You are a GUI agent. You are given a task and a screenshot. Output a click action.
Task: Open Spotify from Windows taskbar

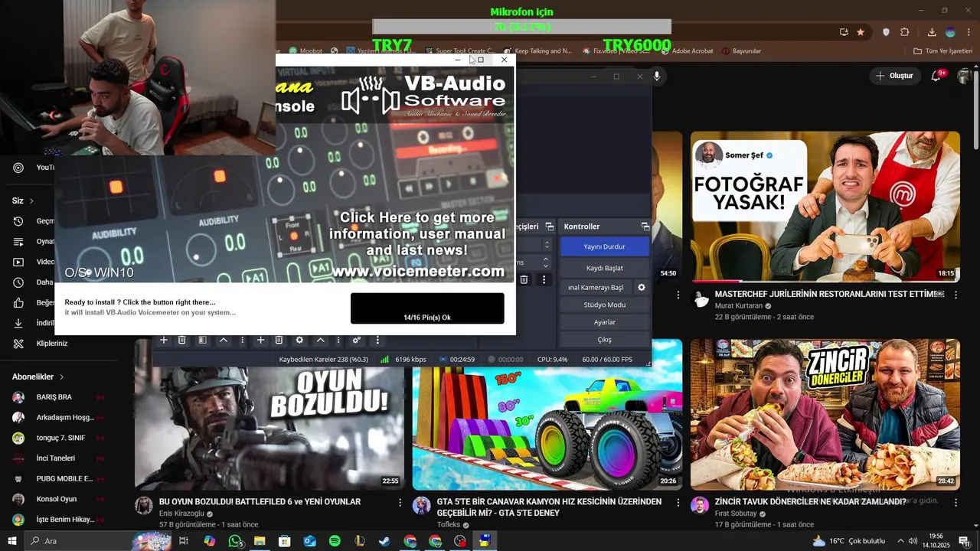tap(335, 541)
